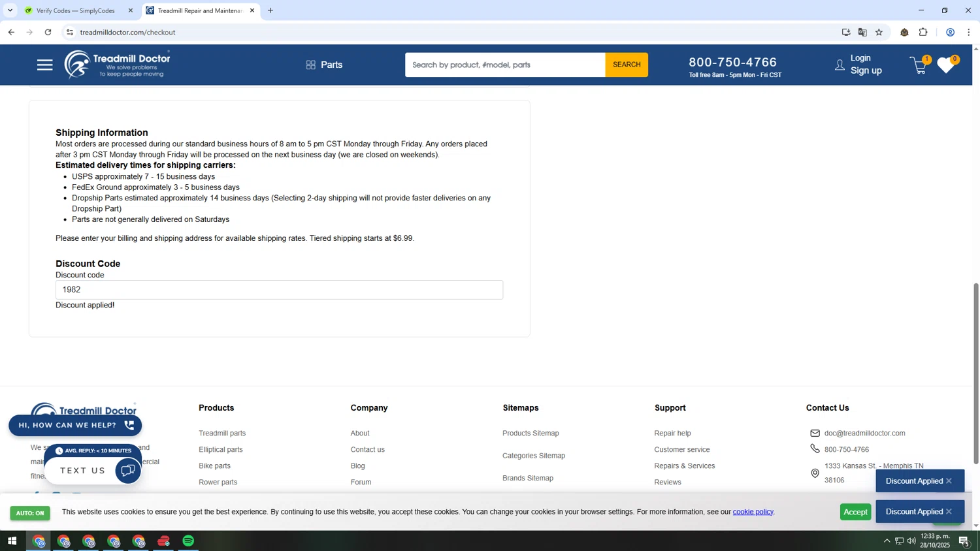
Task: Open the Chrome three-dot menu
Action: click(969, 32)
